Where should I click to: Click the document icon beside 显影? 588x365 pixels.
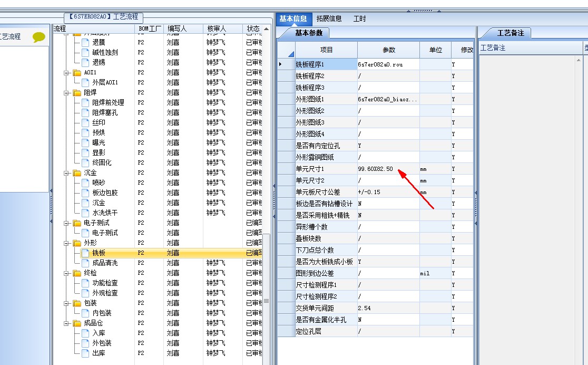coord(85,152)
